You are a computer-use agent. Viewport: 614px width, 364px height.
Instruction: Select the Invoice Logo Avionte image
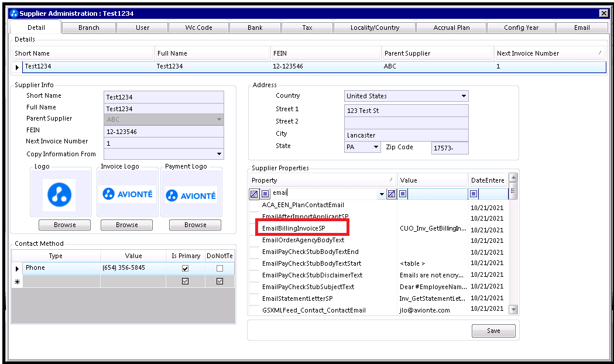click(127, 194)
